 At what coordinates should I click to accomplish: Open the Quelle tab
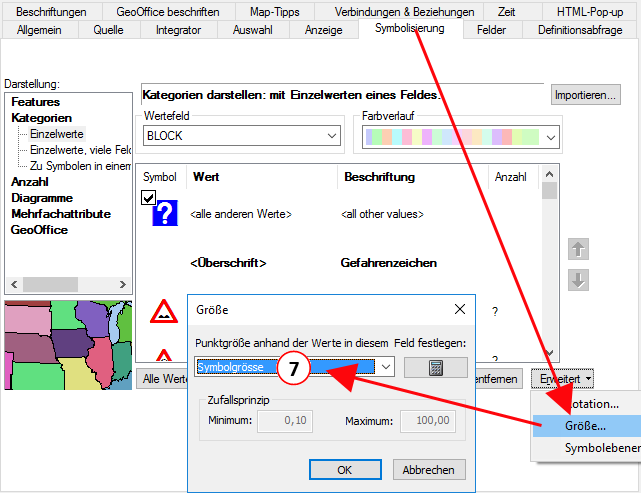pos(108,30)
